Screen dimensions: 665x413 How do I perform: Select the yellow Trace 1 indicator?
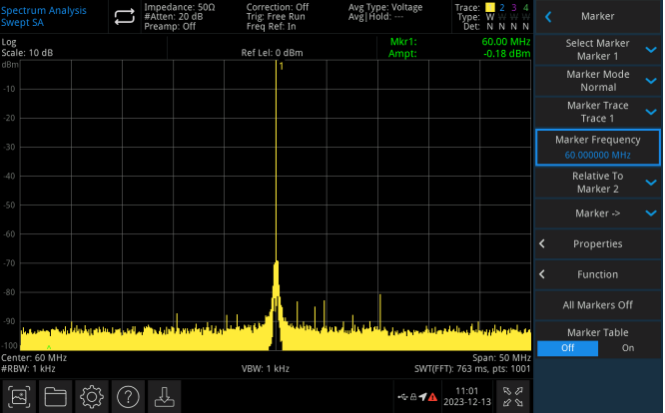tap(490, 8)
